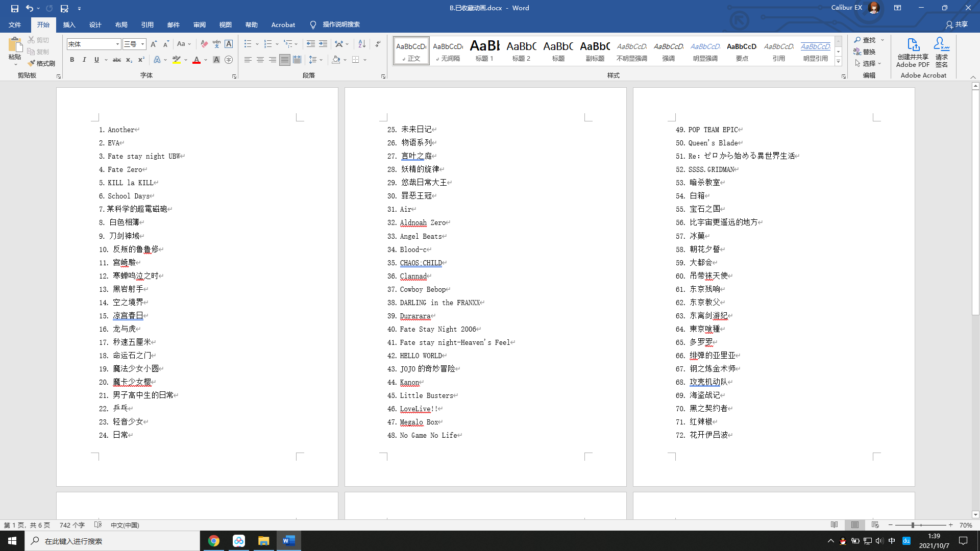Image resolution: width=980 pixels, height=551 pixels.
Task: Click the Request Signature (请求签名) icon
Action: click(942, 53)
